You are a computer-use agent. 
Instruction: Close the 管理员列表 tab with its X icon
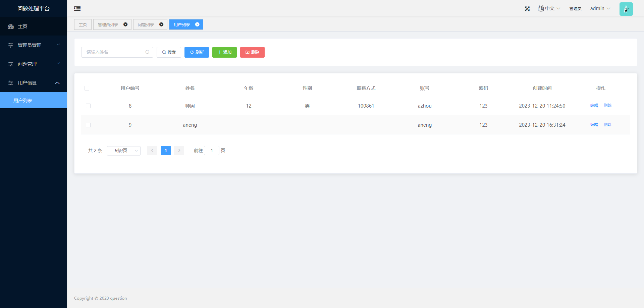click(x=125, y=24)
